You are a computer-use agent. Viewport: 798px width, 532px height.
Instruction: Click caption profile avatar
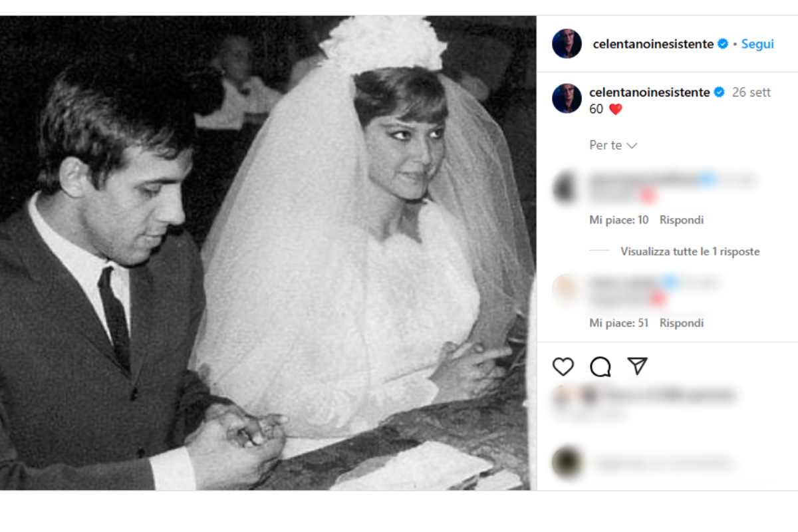567,98
